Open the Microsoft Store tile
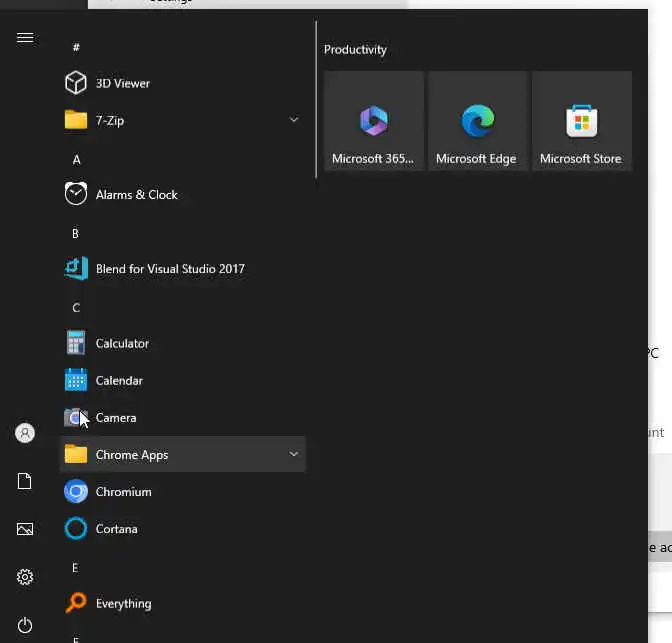672x643 pixels. [x=582, y=121]
